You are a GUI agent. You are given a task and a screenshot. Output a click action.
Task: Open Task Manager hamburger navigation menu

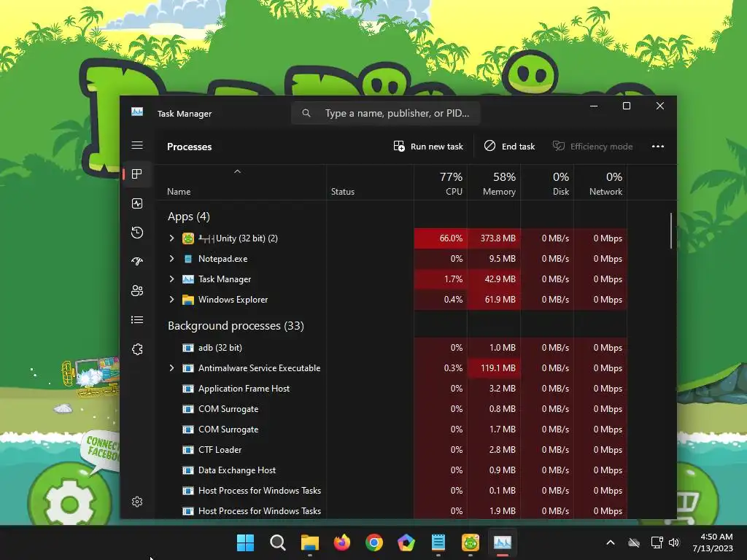(137, 145)
